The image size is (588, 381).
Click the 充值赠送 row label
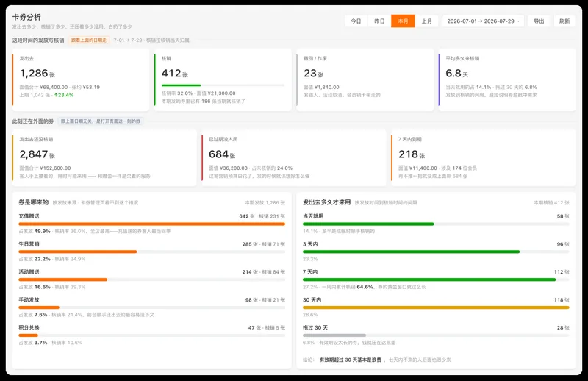tap(29, 216)
